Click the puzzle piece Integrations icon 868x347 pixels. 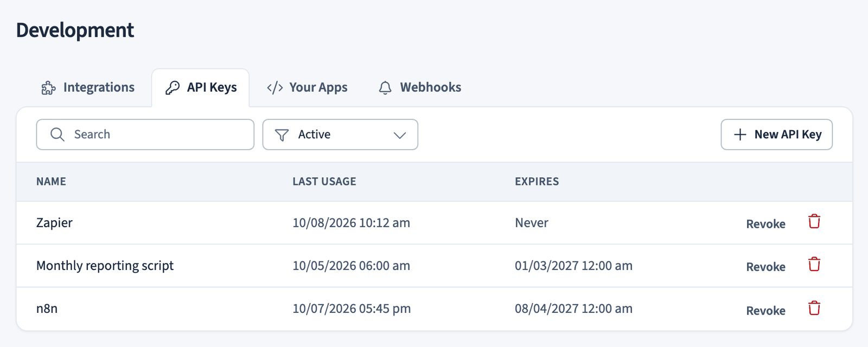coord(49,88)
